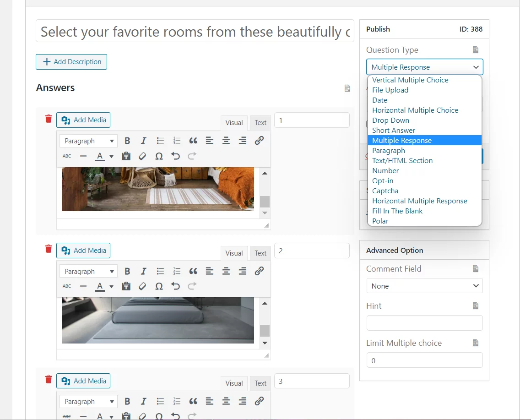Insert link in answer 3 editor
This screenshot has width=531, height=420.
[x=259, y=401]
